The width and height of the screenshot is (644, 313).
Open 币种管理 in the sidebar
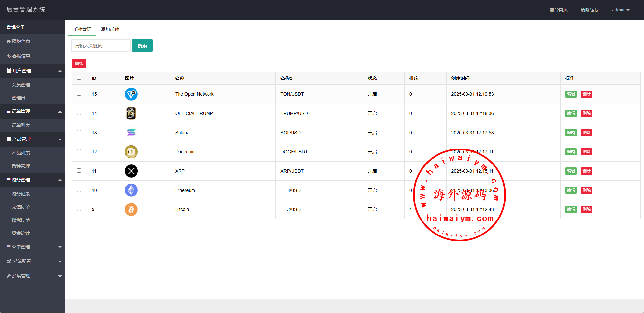pyautogui.click(x=21, y=166)
